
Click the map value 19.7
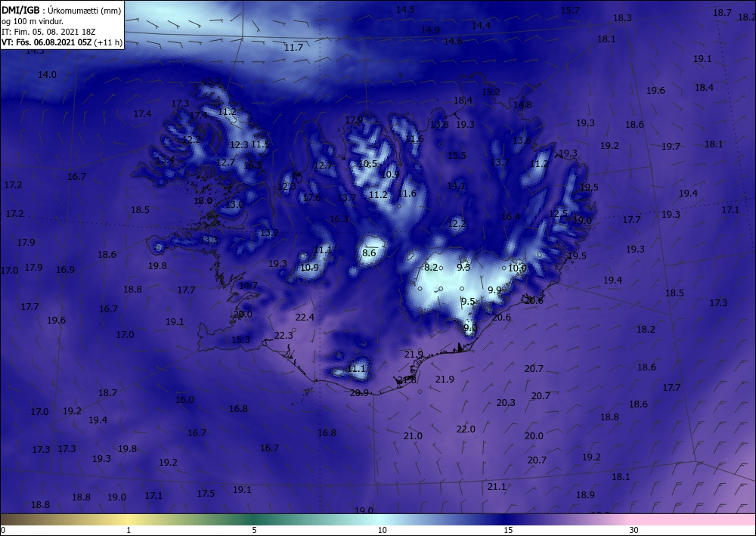[671, 147]
